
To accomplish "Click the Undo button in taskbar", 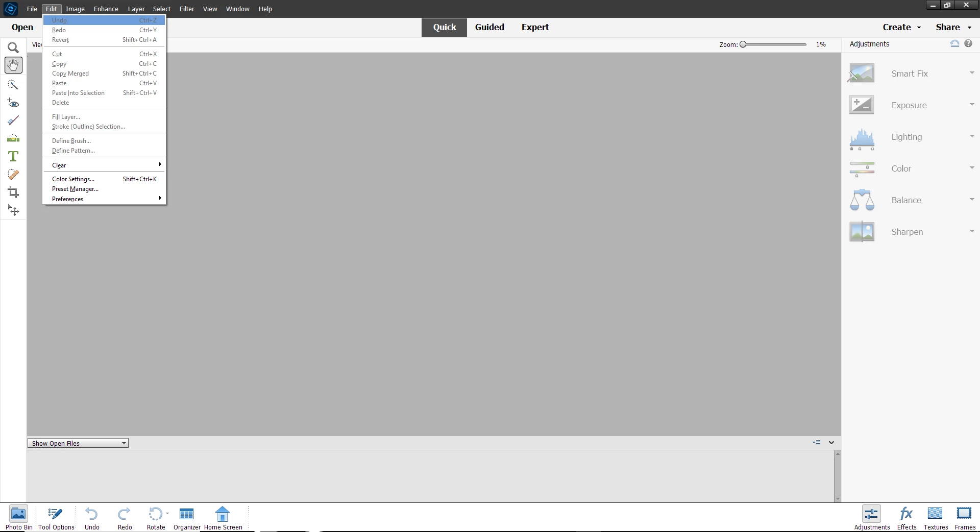I will [92, 518].
